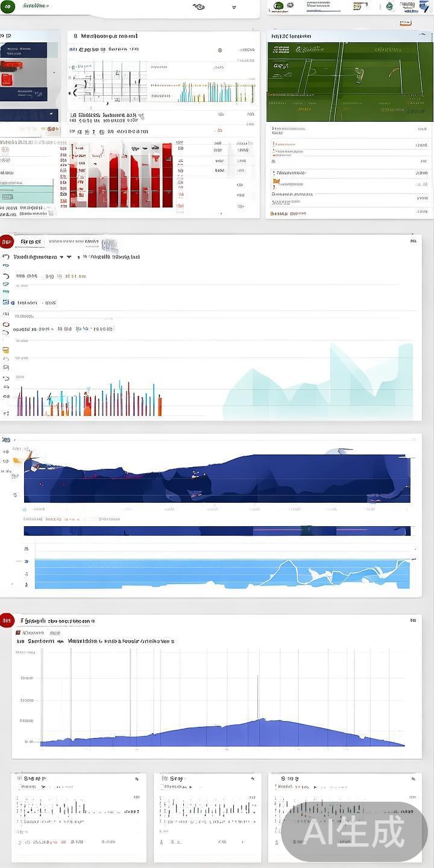Click the light teal area chart
This screenshot has width=434, height=868.
coord(318,386)
